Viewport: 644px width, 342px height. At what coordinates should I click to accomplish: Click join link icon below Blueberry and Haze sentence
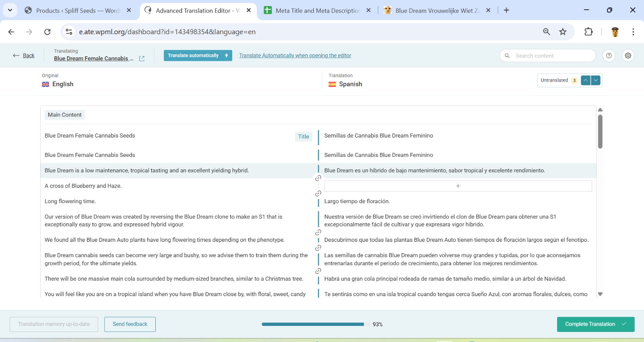318,194
